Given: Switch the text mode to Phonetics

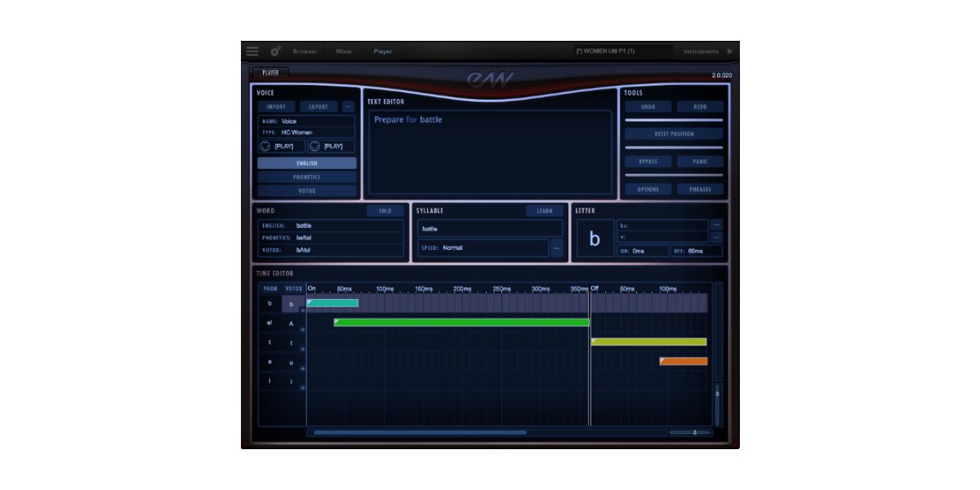Looking at the screenshot, I should (x=307, y=177).
